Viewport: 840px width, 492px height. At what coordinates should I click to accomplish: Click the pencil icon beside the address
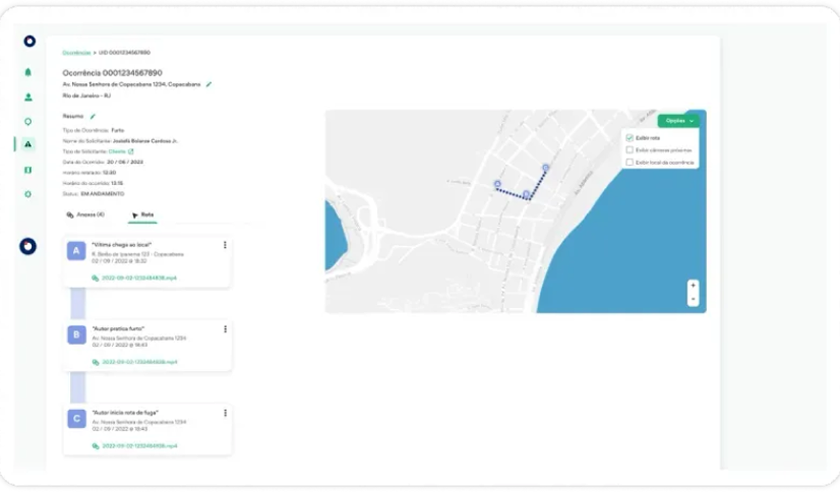point(209,85)
